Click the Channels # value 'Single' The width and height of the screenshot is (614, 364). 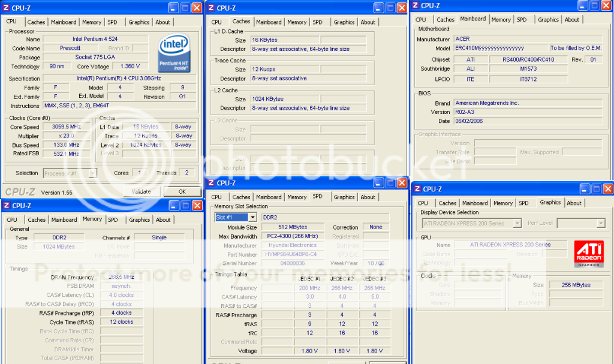click(x=159, y=237)
